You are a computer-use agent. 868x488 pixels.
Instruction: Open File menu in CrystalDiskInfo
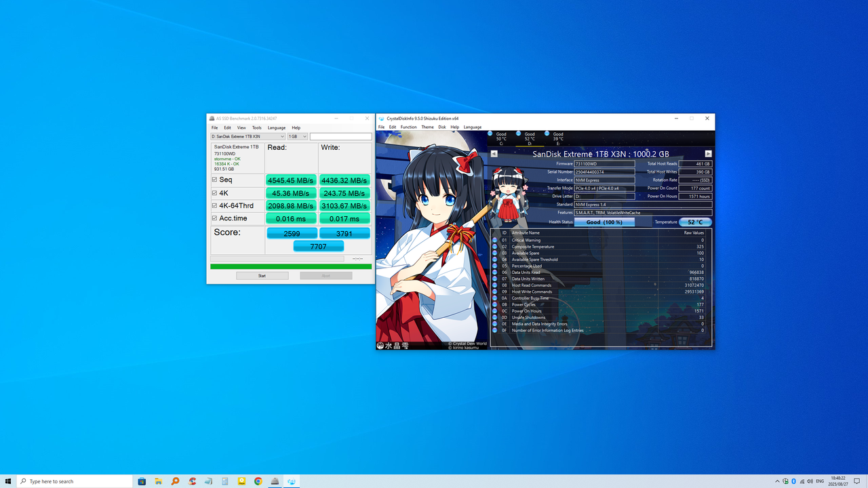[x=382, y=127]
